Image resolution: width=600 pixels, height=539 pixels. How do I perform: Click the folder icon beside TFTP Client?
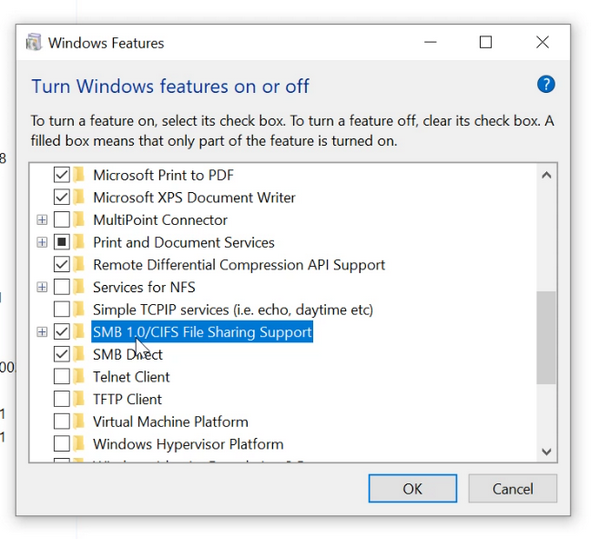point(80,399)
